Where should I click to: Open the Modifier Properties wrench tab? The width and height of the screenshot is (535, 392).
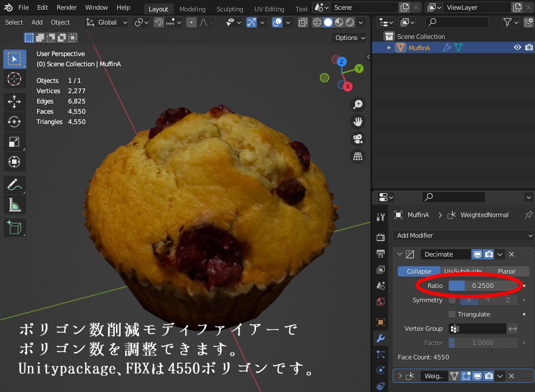(x=380, y=338)
